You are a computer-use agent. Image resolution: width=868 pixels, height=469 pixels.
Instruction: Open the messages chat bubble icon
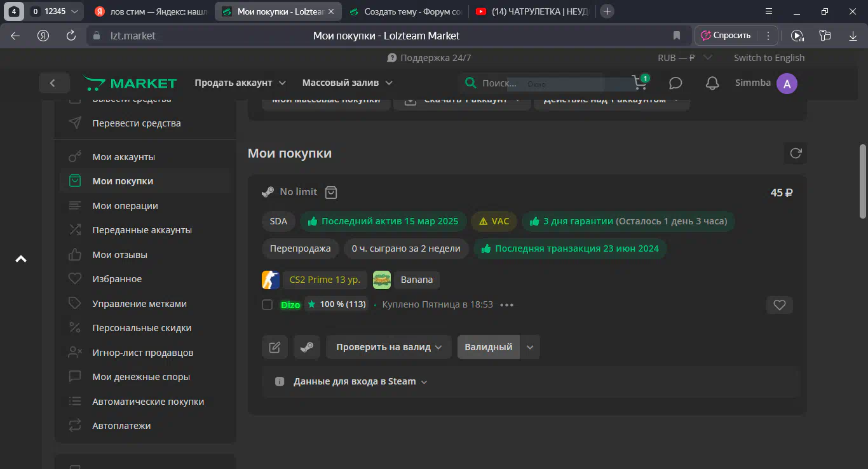(675, 83)
